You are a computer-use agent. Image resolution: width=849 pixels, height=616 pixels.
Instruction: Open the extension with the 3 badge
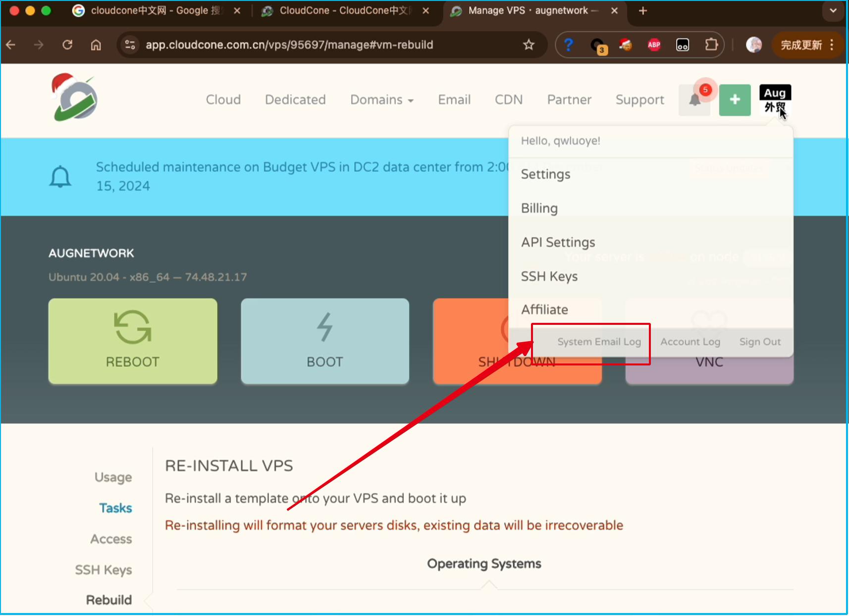pos(598,46)
